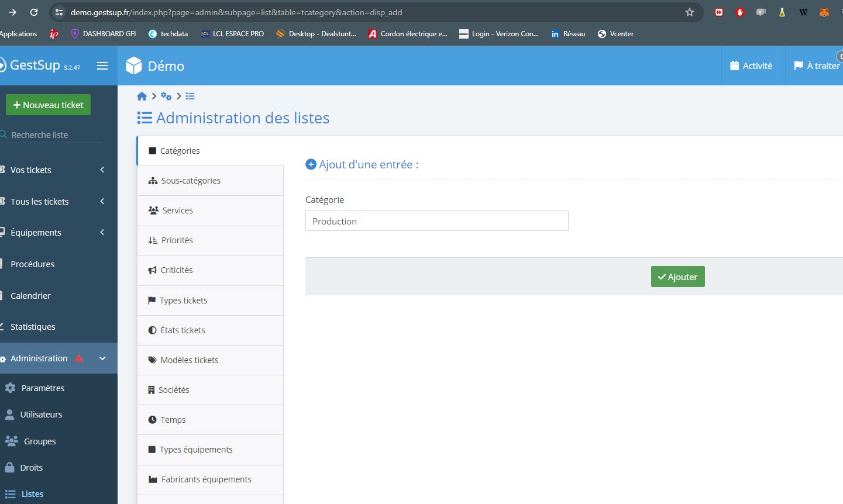The height and width of the screenshot is (504, 843).
Task: Open the techdata bookmark
Action: point(168,34)
